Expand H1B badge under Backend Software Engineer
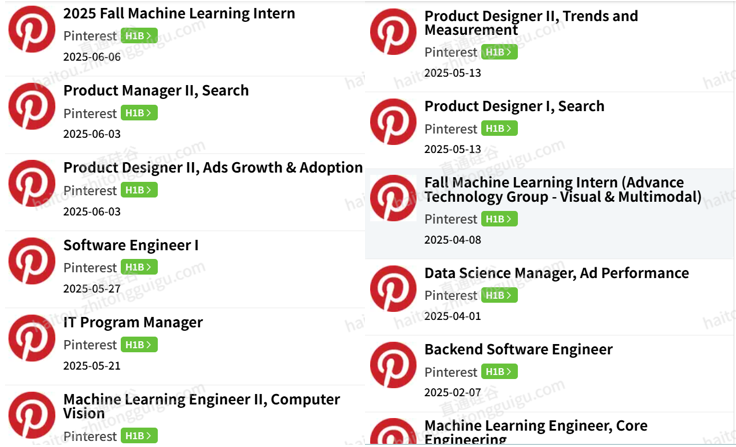This screenshot has height=447, width=736. pos(499,372)
